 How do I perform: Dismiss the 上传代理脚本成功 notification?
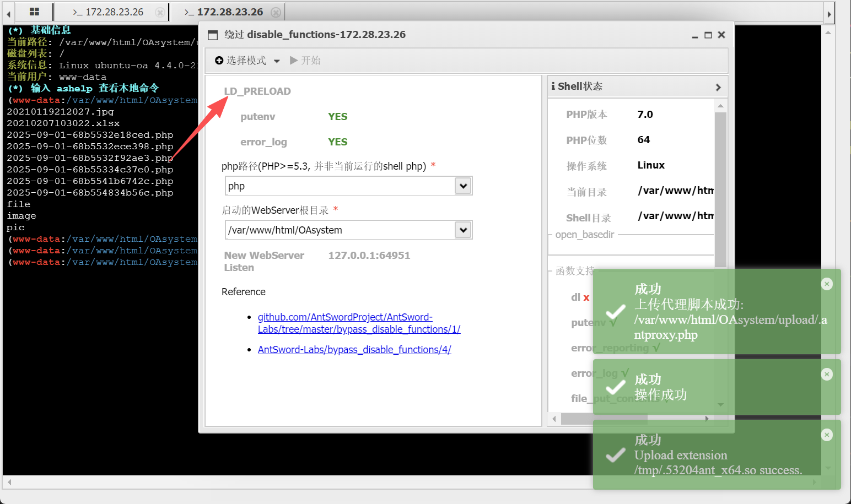tap(827, 284)
